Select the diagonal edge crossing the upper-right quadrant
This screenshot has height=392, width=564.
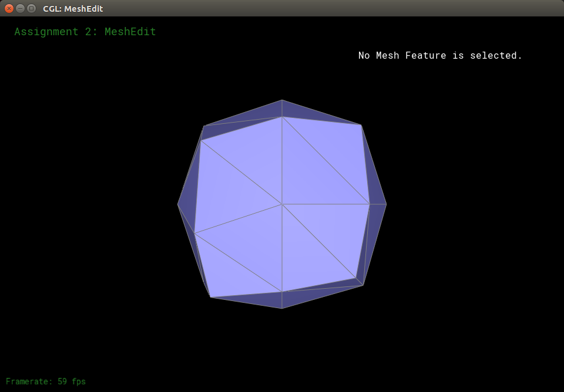[x=326, y=160]
